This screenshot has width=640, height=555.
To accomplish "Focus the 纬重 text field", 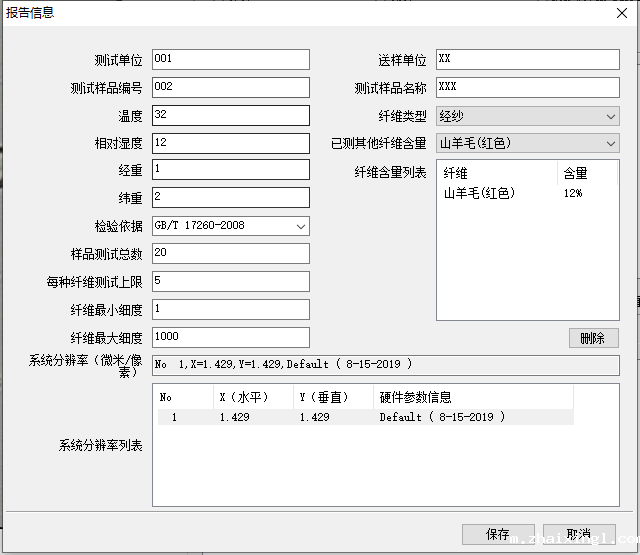I will [x=230, y=198].
